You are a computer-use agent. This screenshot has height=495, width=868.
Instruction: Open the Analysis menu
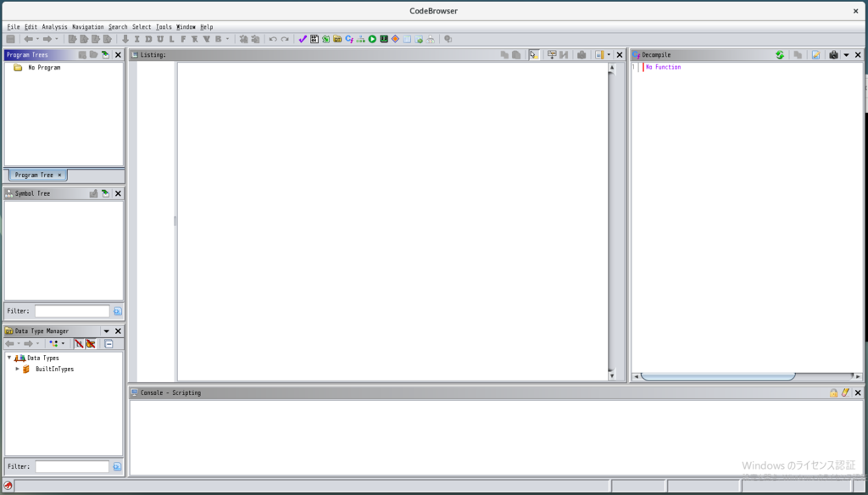[x=54, y=26]
